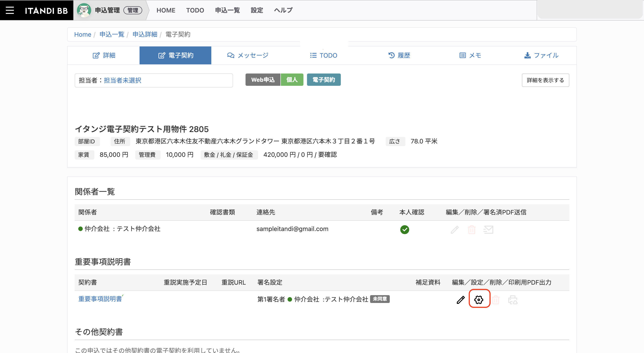The image size is (644, 353).
Task: Click the trash icon in 仲介会社 row
Action: [x=472, y=230]
